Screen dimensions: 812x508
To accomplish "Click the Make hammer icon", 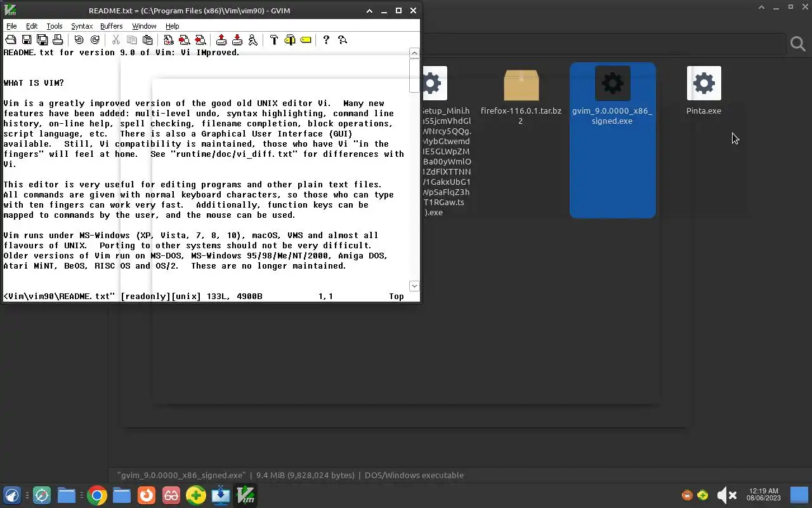I will [274, 40].
